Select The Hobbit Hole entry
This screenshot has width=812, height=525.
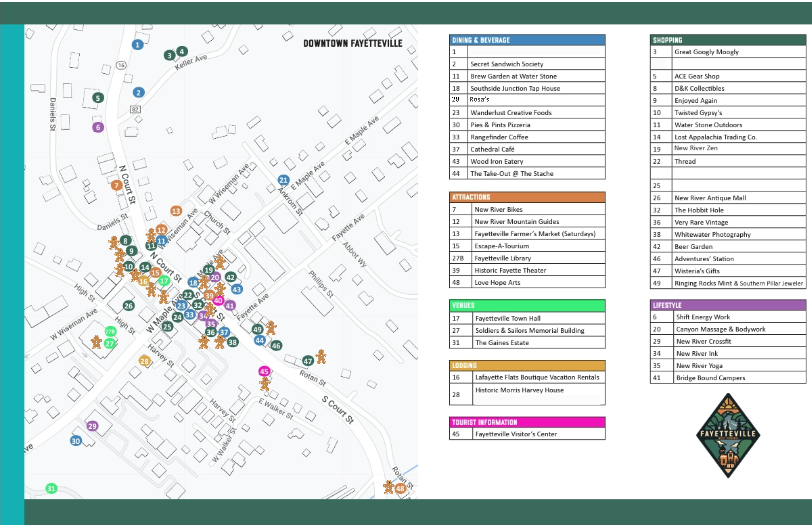click(728, 210)
